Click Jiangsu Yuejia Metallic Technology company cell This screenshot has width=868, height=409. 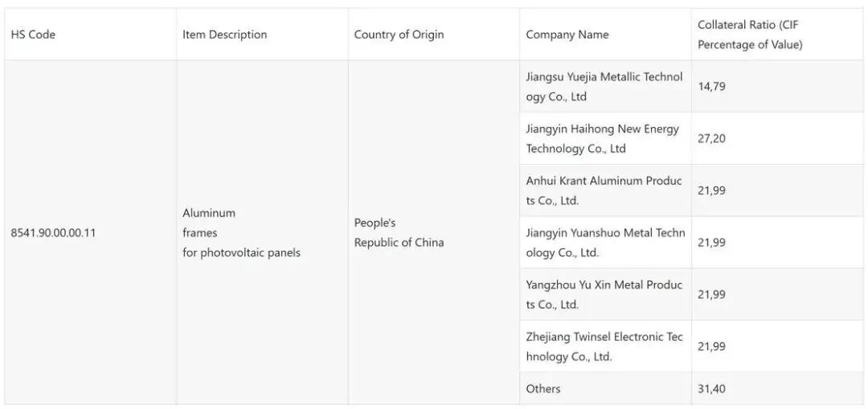(604, 87)
